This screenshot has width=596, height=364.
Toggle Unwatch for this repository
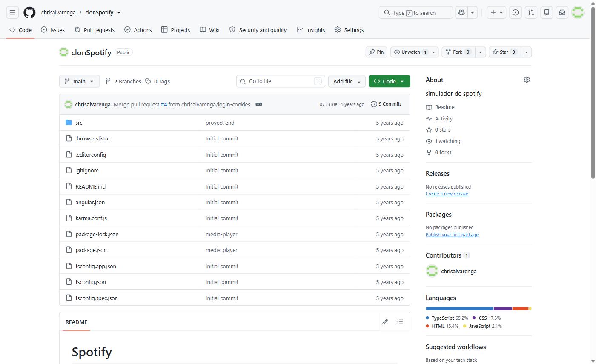pos(410,52)
